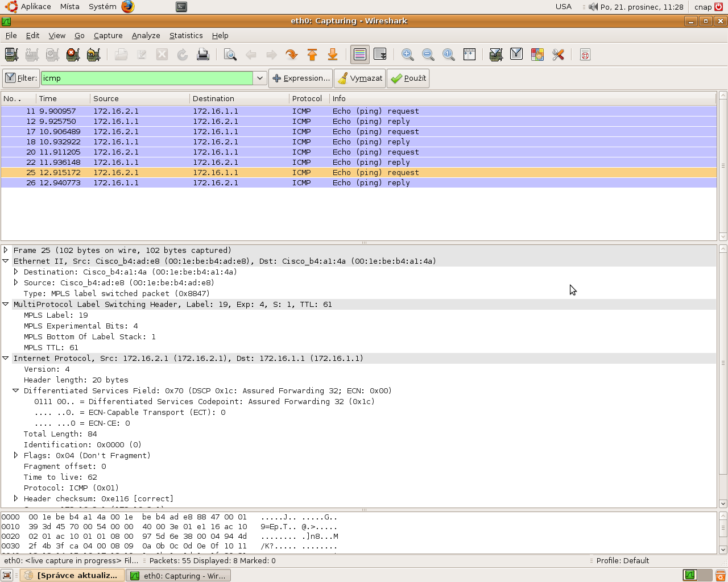Print packets with the printer icon
The image size is (728, 582).
[x=203, y=55]
